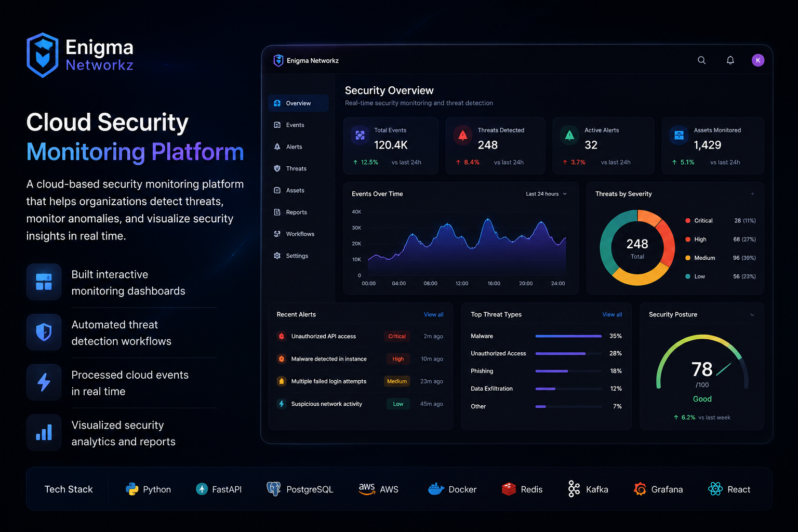Click the Enigma Networkz shield logo in dashboard header
The height and width of the screenshot is (532, 798).
coord(278,60)
